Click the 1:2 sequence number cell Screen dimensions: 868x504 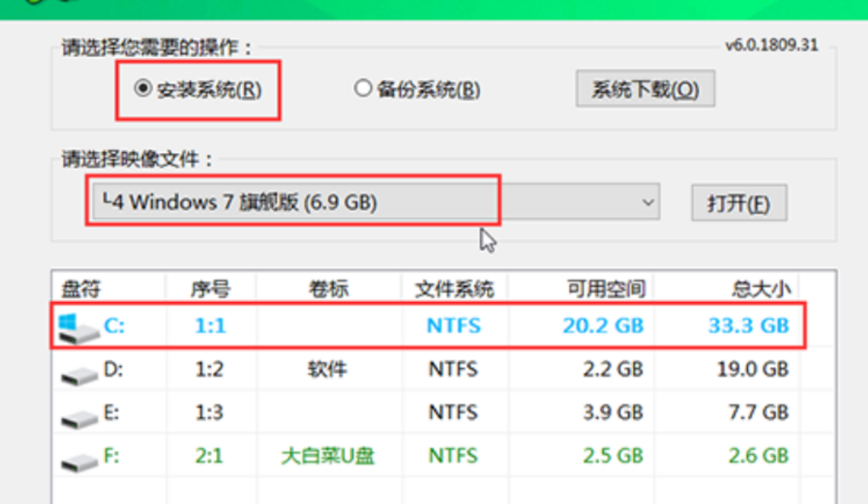click(209, 369)
